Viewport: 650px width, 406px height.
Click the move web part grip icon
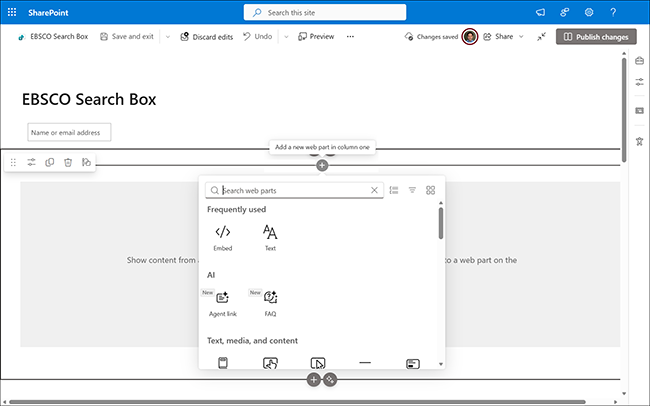pyautogui.click(x=13, y=162)
